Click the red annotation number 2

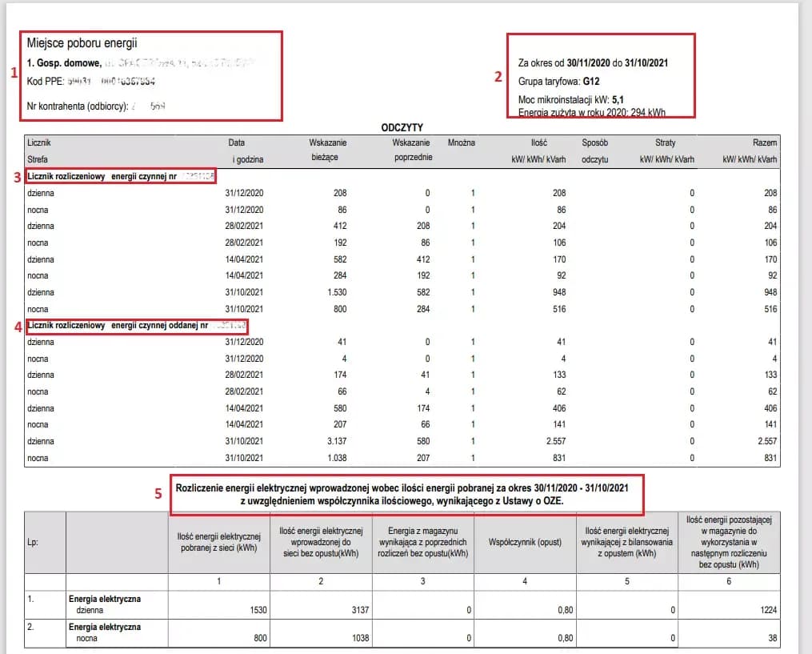pyautogui.click(x=498, y=77)
